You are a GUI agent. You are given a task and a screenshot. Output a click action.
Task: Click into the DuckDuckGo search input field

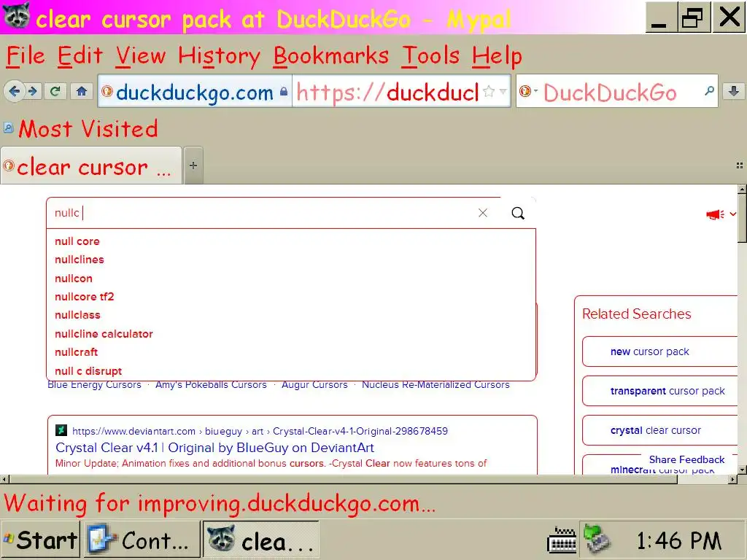262,213
